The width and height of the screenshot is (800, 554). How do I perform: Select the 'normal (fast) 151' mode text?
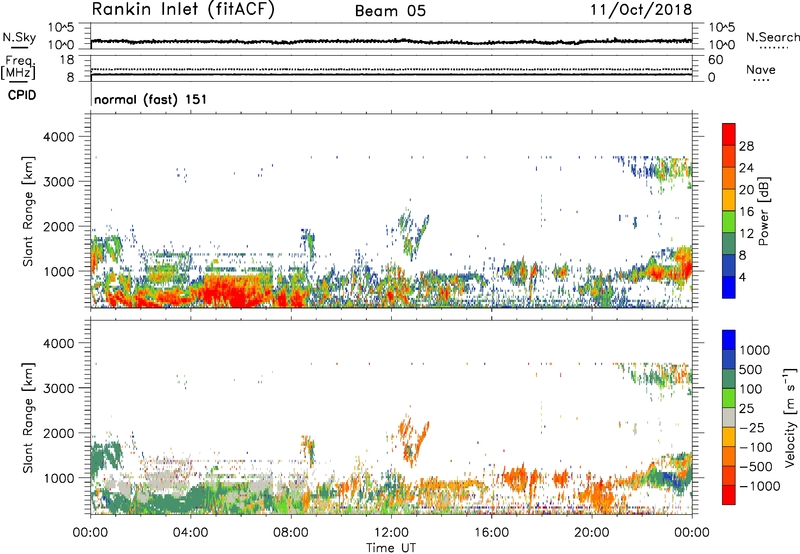[x=151, y=99]
